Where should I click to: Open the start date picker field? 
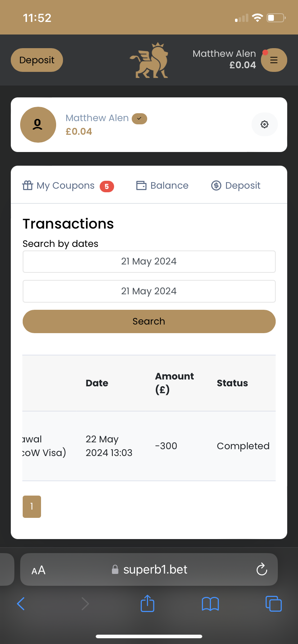coord(149,262)
